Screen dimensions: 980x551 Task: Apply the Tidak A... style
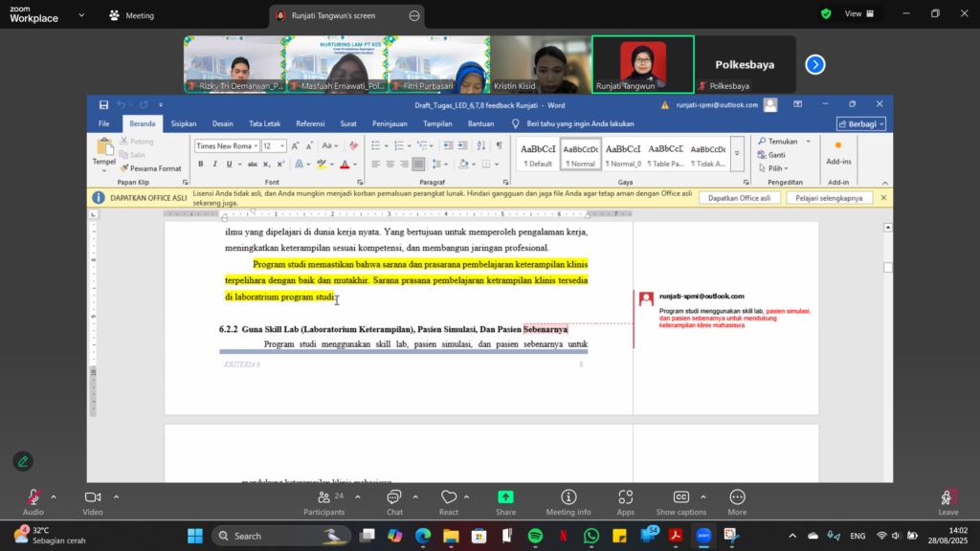click(x=707, y=154)
